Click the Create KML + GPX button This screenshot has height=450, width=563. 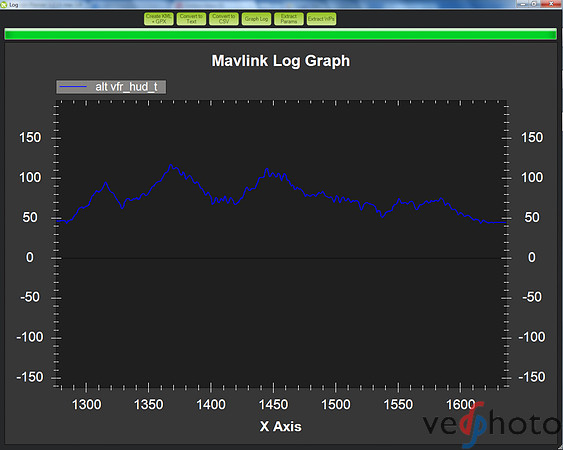159,19
